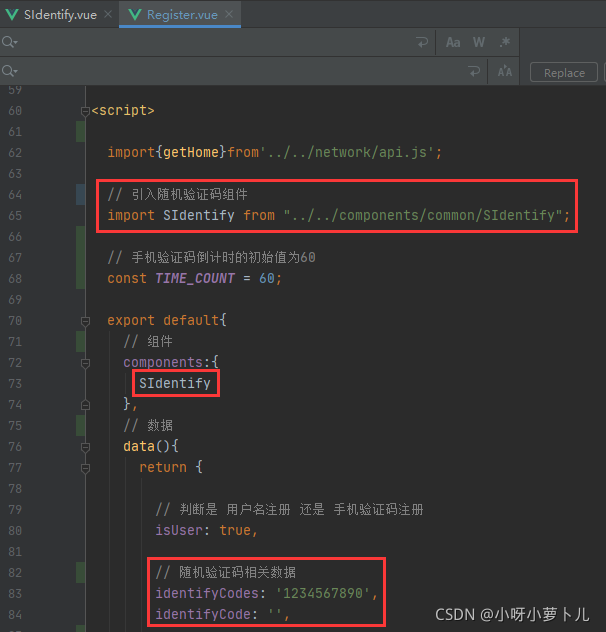
Task: Click the Vue icon on Register.vue tab
Action: coord(135,15)
